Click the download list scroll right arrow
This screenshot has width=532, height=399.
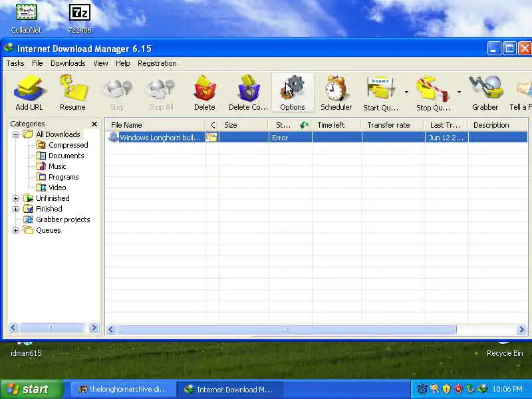tap(522, 329)
